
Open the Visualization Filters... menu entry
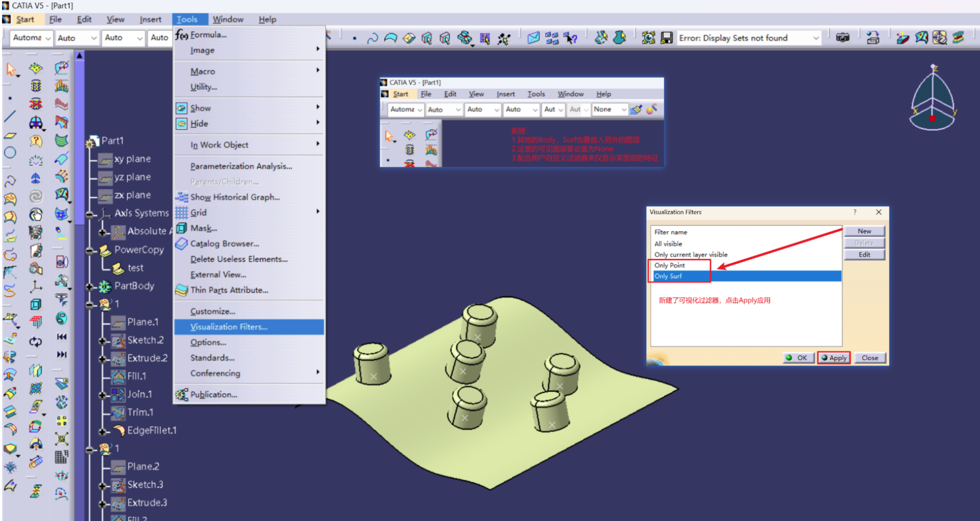tap(249, 327)
